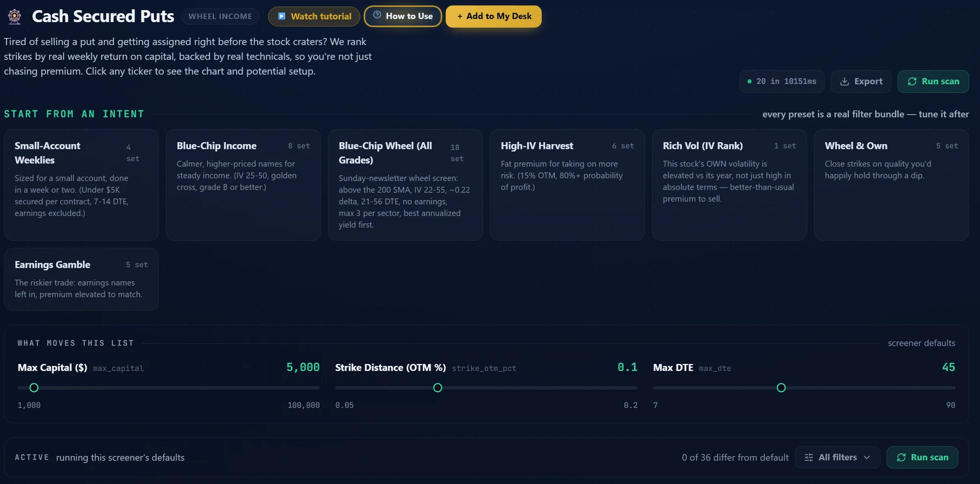Click the question mark icon in How to Use
The image size is (980, 484).
click(377, 15)
